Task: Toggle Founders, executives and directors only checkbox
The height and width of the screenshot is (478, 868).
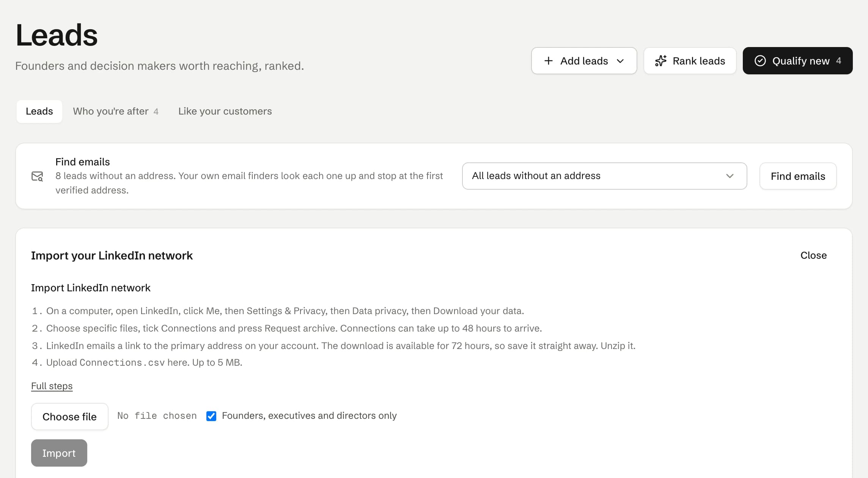Action: (x=211, y=416)
